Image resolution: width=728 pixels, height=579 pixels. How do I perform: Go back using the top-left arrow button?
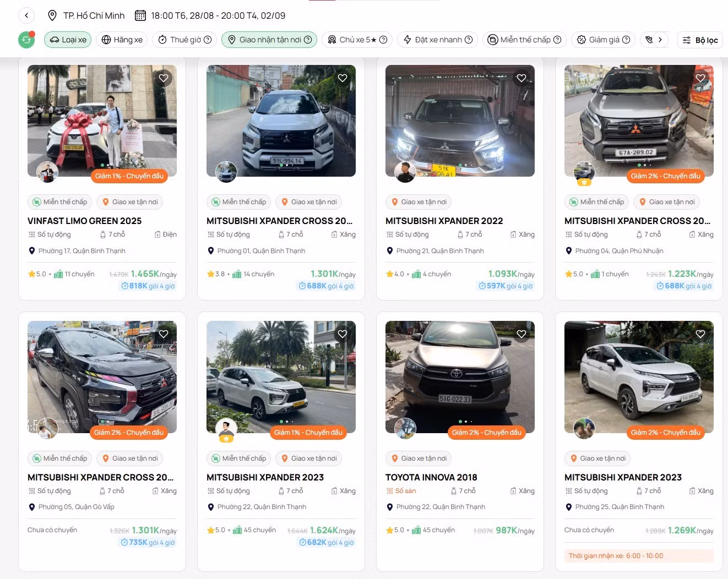point(26,15)
